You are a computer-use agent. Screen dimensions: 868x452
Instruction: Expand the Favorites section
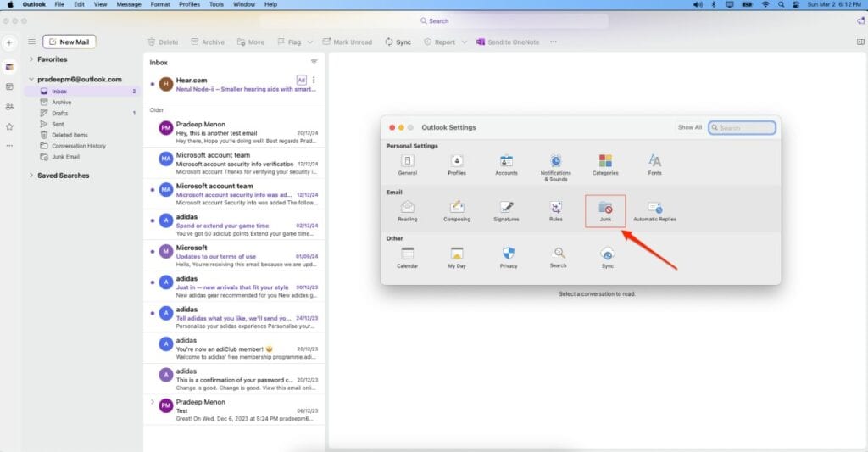tap(31, 59)
